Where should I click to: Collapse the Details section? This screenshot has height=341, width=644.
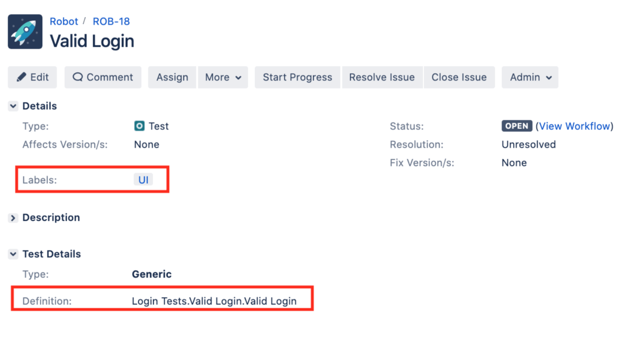(x=13, y=106)
